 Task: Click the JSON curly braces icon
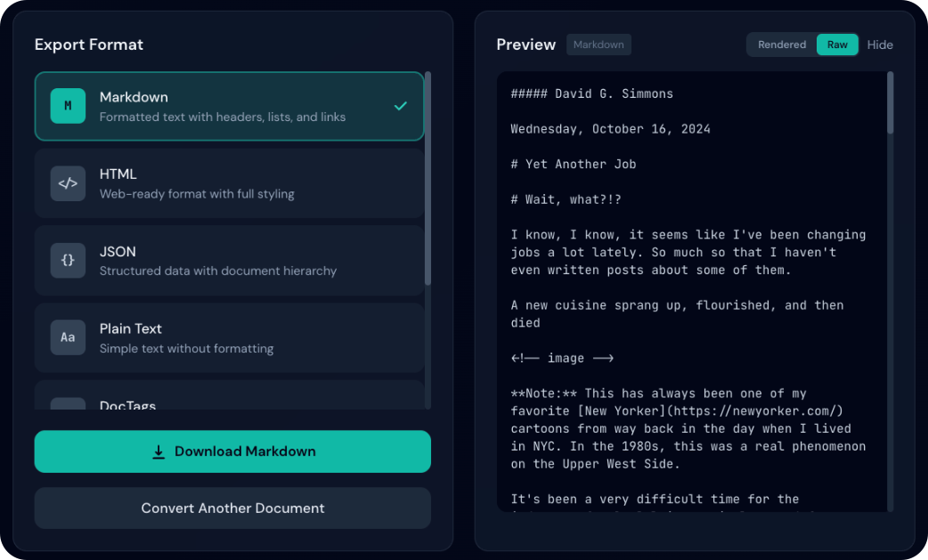68,261
